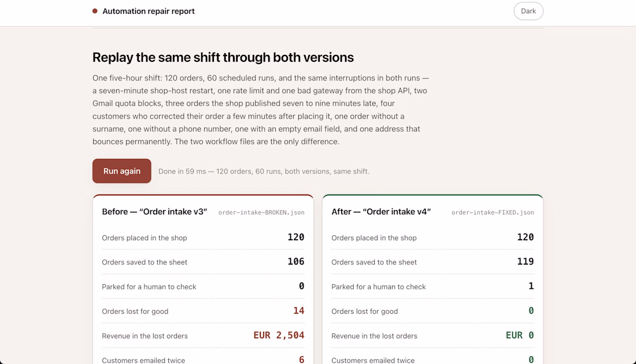Click the Run again button
The width and height of the screenshot is (636, 364).
click(x=121, y=171)
